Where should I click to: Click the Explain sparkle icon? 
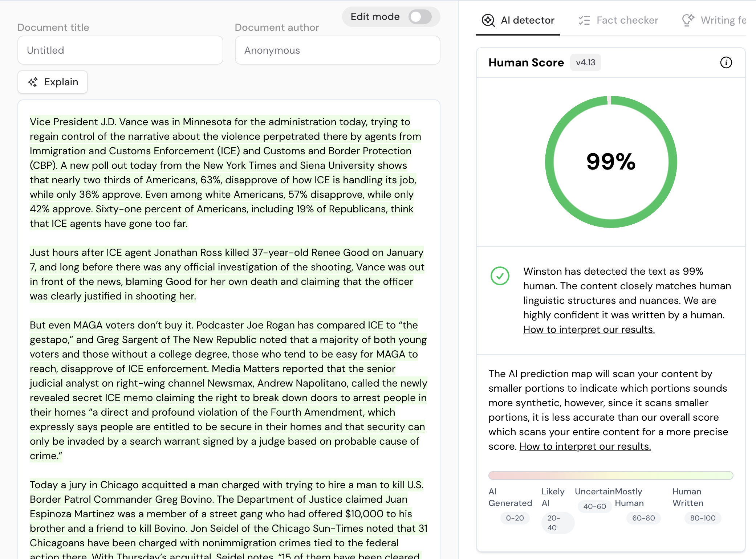click(33, 82)
